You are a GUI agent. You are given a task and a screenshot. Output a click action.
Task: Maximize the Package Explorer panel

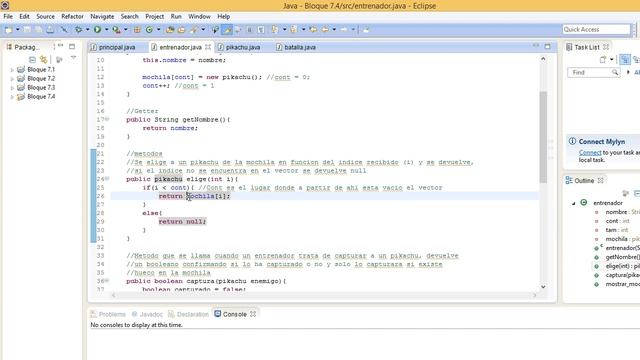coord(72,47)
